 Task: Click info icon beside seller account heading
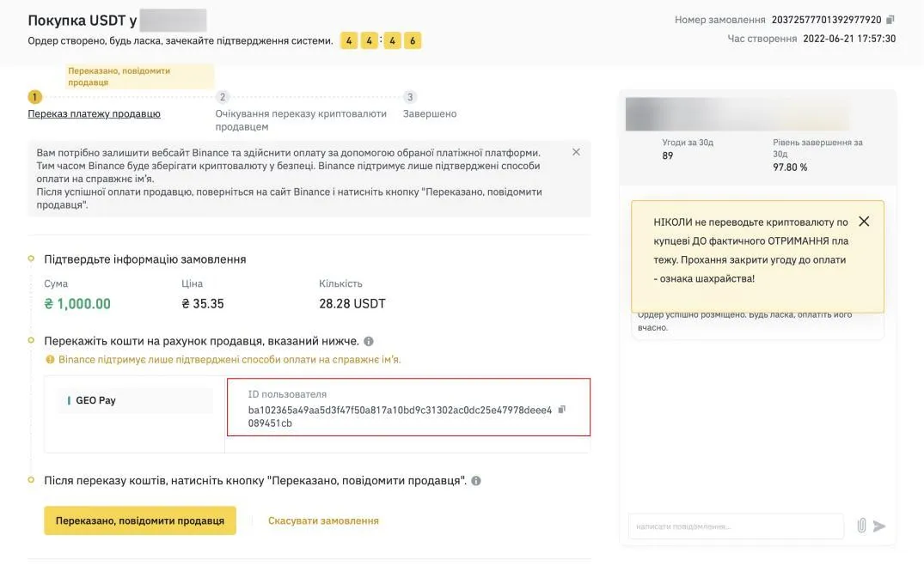pyautogui.click(x=369, y=342)
